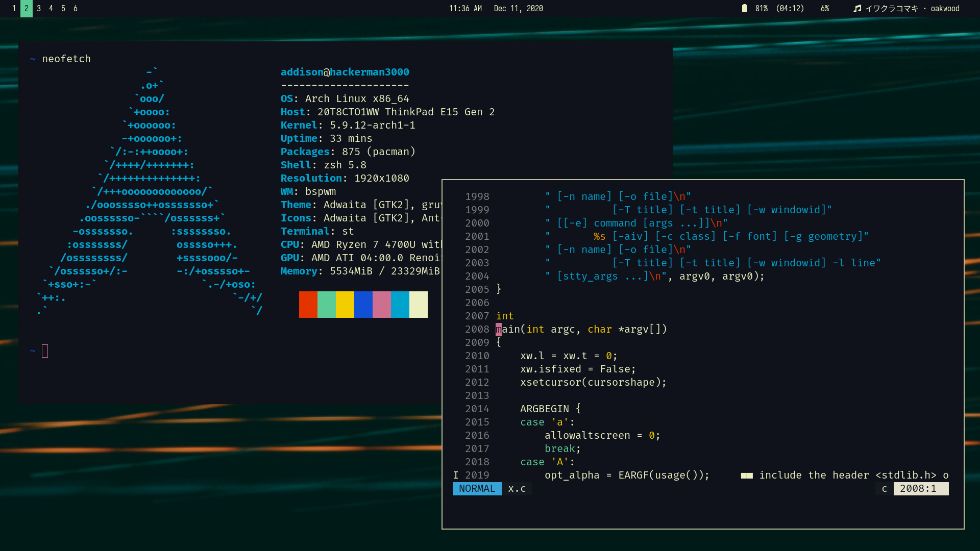This screenshot has width=980, height=551.
Task: Click the red color block in neofetch palette
Action: 308,305
